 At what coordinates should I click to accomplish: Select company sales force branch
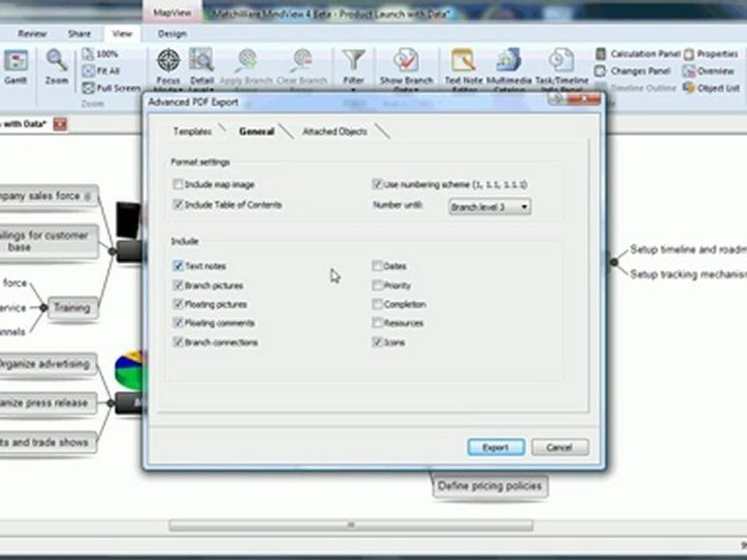[x=47, y=196]
